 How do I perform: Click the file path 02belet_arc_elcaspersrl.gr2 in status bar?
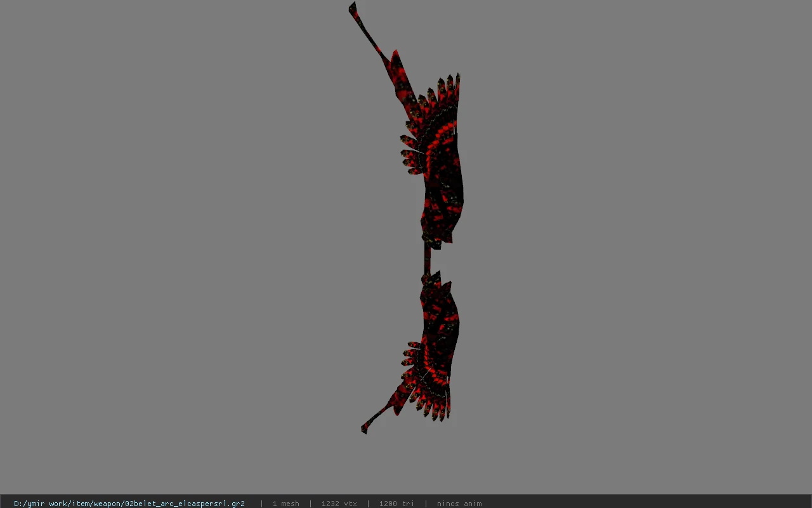click(x=129, y=504)
